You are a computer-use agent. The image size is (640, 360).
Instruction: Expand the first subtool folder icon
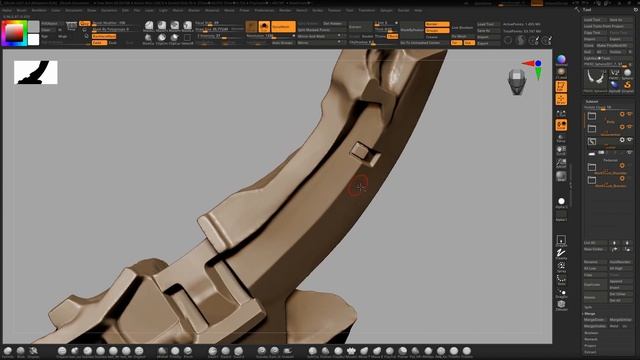coord(591,116)
